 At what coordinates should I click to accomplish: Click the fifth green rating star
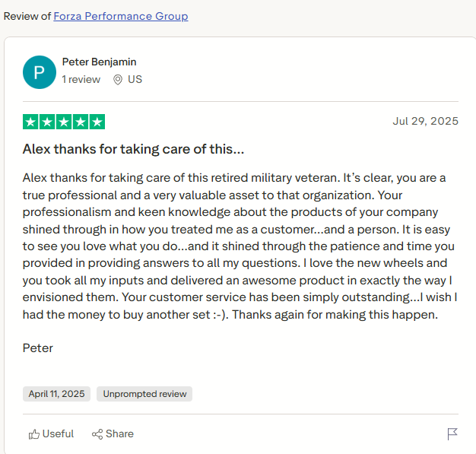point(97,122)
